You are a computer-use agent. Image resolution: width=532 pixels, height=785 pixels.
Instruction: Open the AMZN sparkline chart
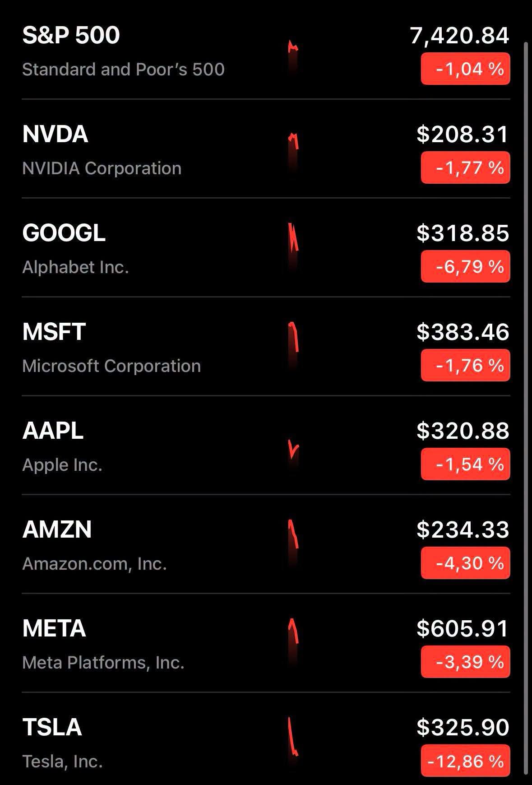pyautogui.click(x=293, y=542)
